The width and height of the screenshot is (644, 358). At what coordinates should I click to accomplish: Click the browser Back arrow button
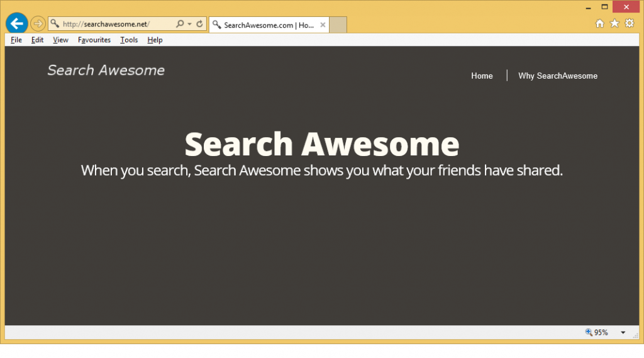[x=16, y=23]
